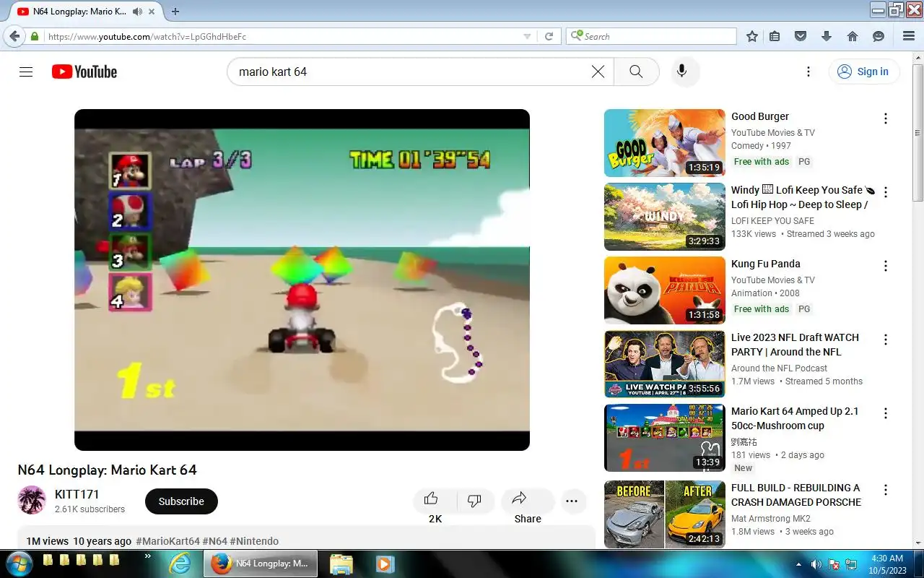Click the Mat Armstrong MK2 channel name

click(771, 519)
